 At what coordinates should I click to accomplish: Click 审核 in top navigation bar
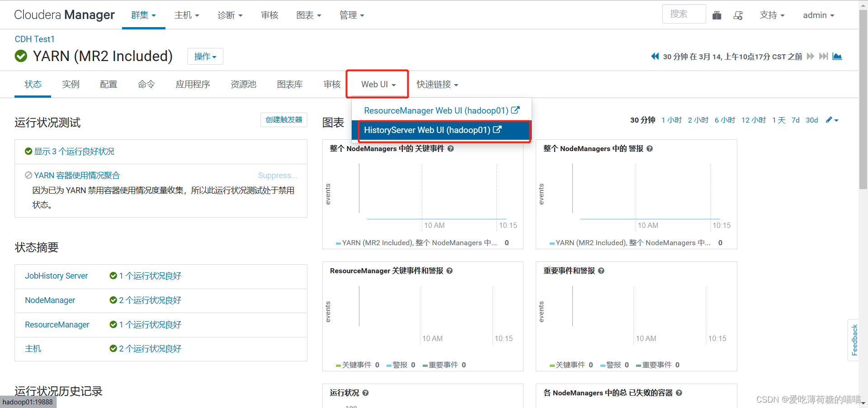[269, 15]
